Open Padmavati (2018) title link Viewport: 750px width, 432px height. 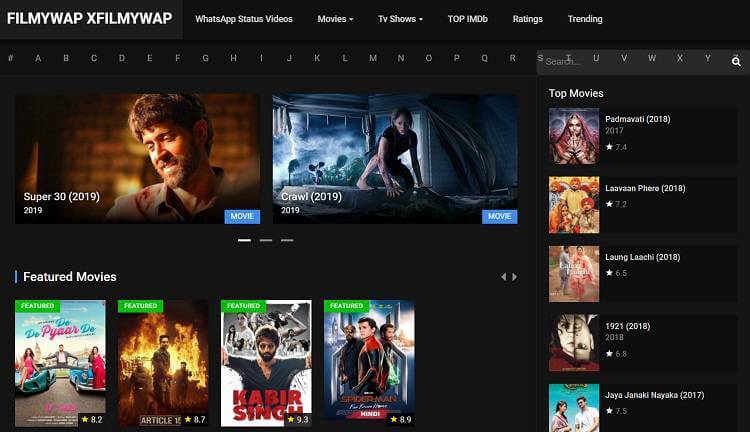click(638, 119)
